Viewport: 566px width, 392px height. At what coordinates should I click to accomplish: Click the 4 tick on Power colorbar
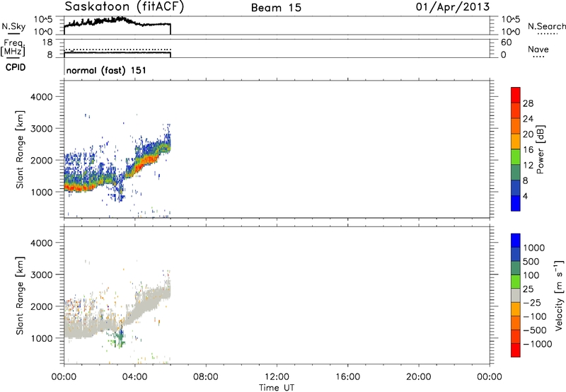525,196
